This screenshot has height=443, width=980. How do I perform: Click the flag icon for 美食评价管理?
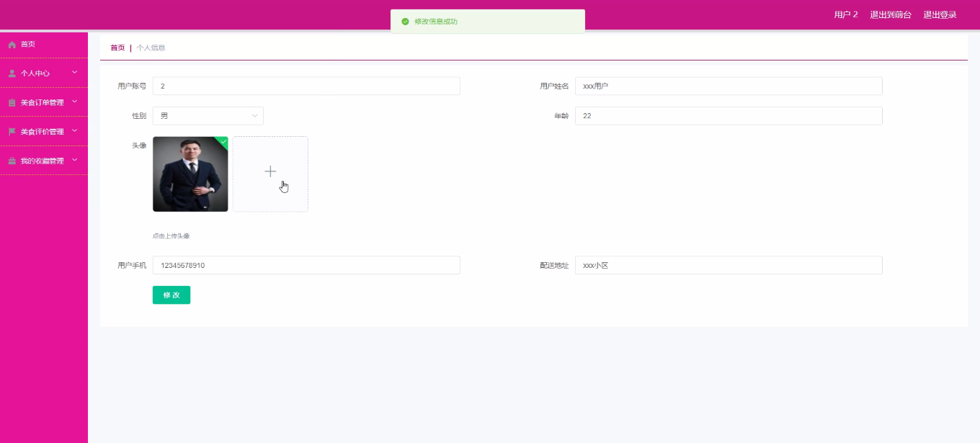point(12,132)
